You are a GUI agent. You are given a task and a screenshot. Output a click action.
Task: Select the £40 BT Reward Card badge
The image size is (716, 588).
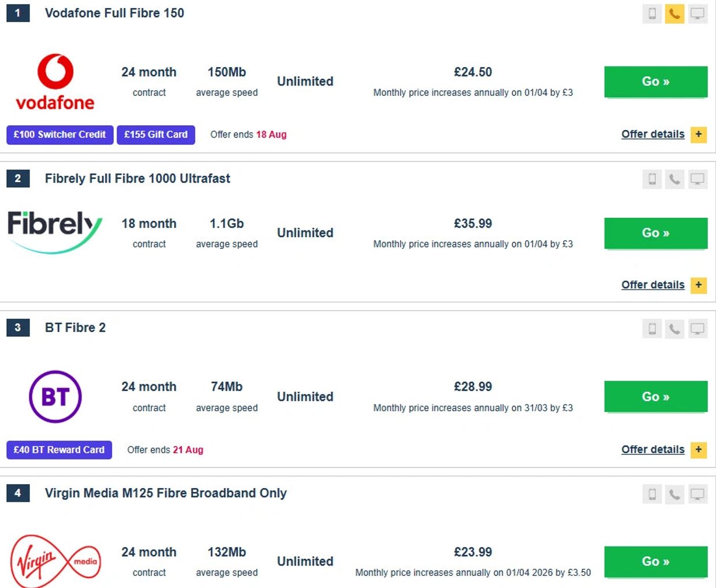[x=59, y=450]
